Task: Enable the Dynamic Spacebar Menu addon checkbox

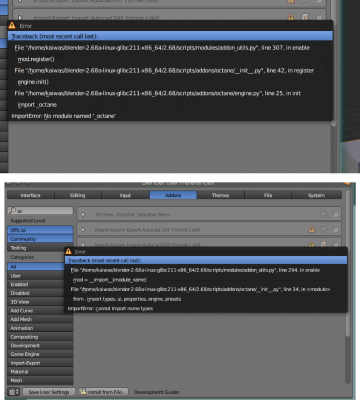Action: tap(335, 214)
